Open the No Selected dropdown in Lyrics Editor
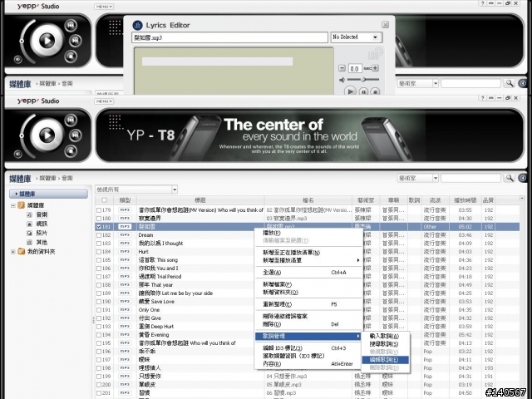This screenshot has height=399, width=532. click(x=375, y=37)
